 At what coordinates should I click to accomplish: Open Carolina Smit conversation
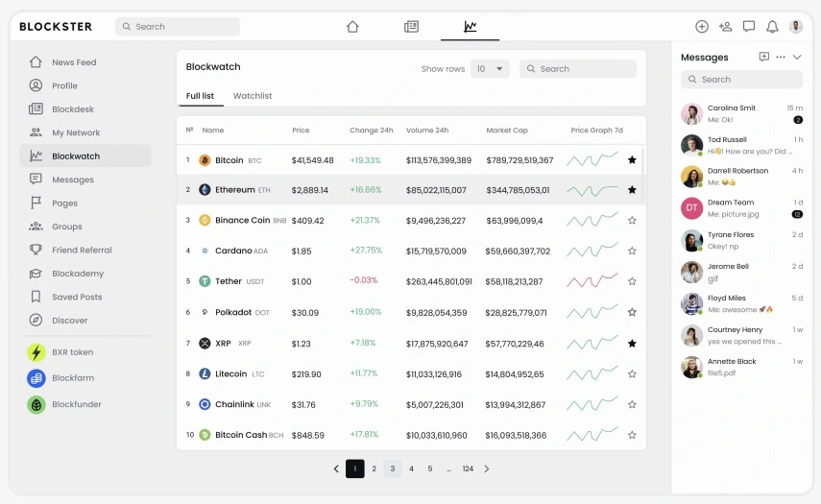pyautogui.click(x=741, y=113)
